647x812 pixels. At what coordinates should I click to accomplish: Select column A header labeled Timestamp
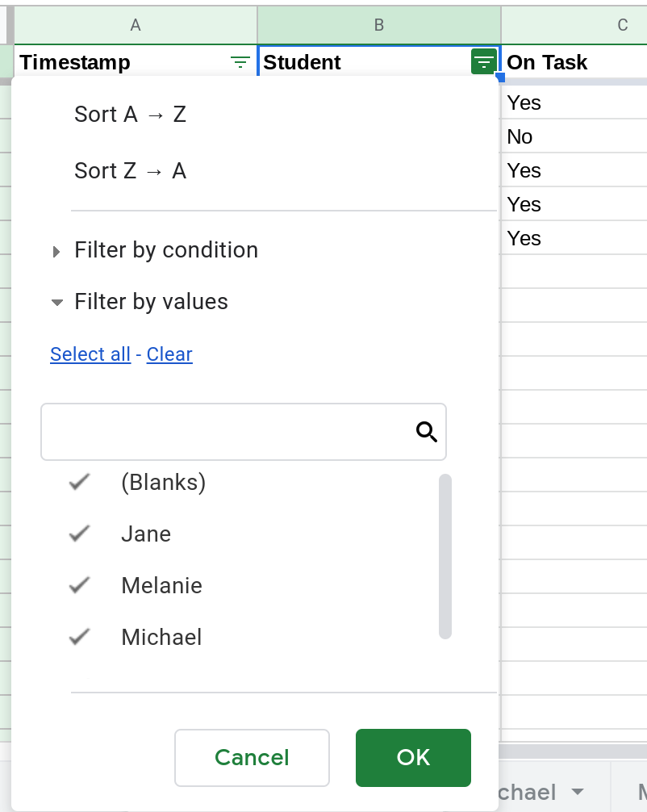[135, 24]
